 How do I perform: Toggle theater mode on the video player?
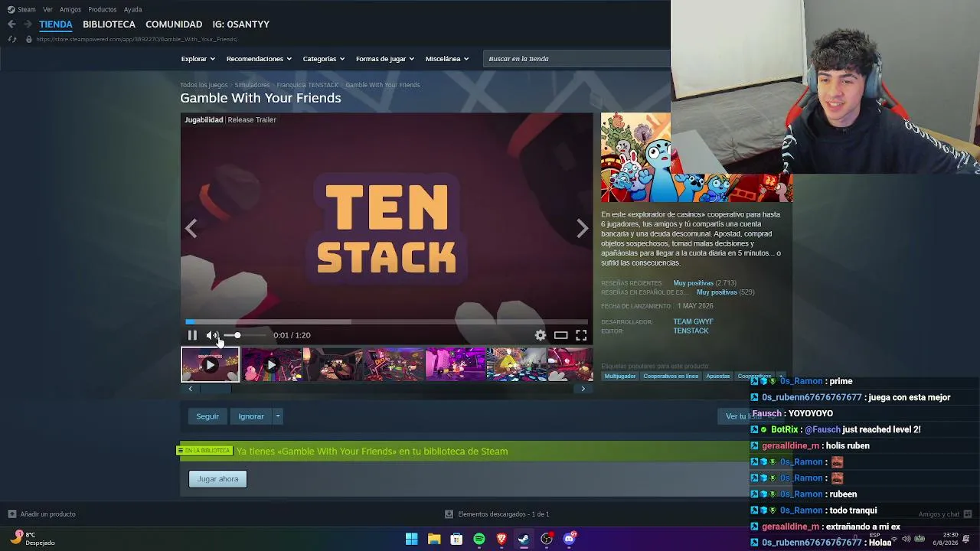561,335
